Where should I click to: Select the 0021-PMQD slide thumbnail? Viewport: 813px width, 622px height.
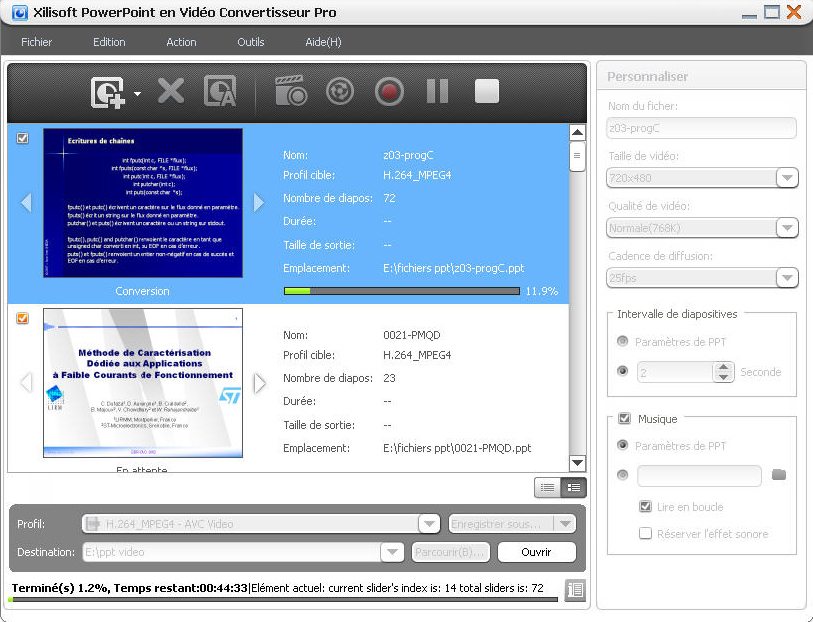click(143, 383)
